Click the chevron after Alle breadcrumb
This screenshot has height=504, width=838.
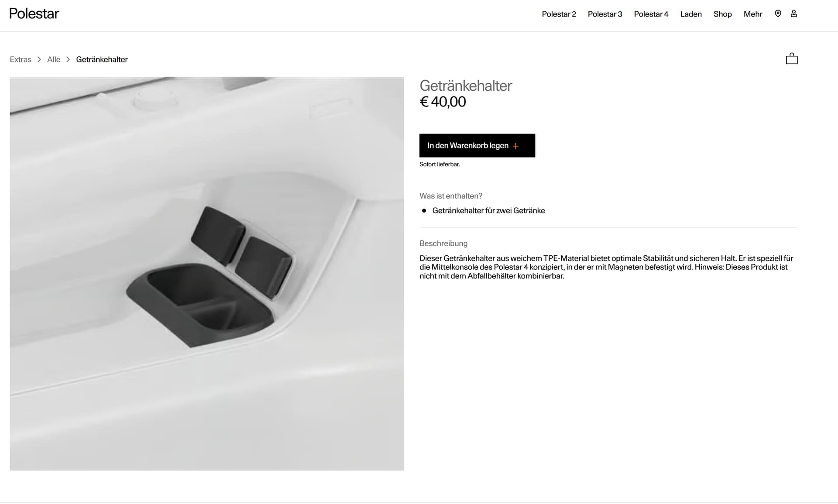click(x=68, y=59)
